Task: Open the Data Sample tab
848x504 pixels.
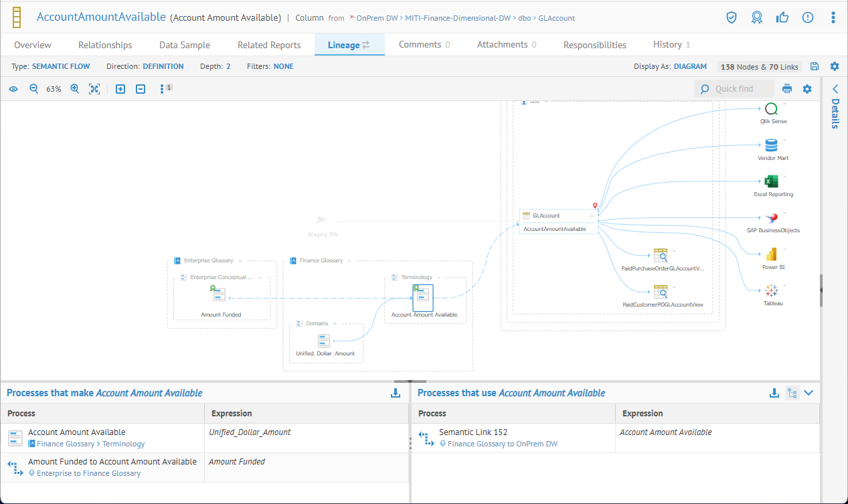Action: coord(185,45)
